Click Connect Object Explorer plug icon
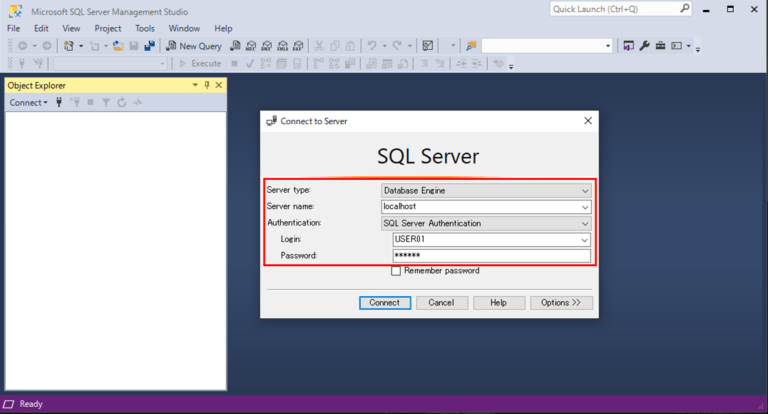 (59, 102)
